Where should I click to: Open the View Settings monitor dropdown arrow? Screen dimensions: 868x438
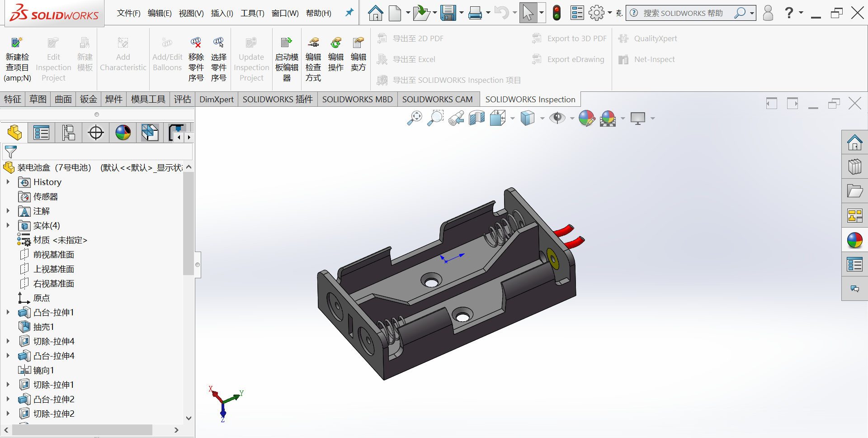[x=652, y=119]
